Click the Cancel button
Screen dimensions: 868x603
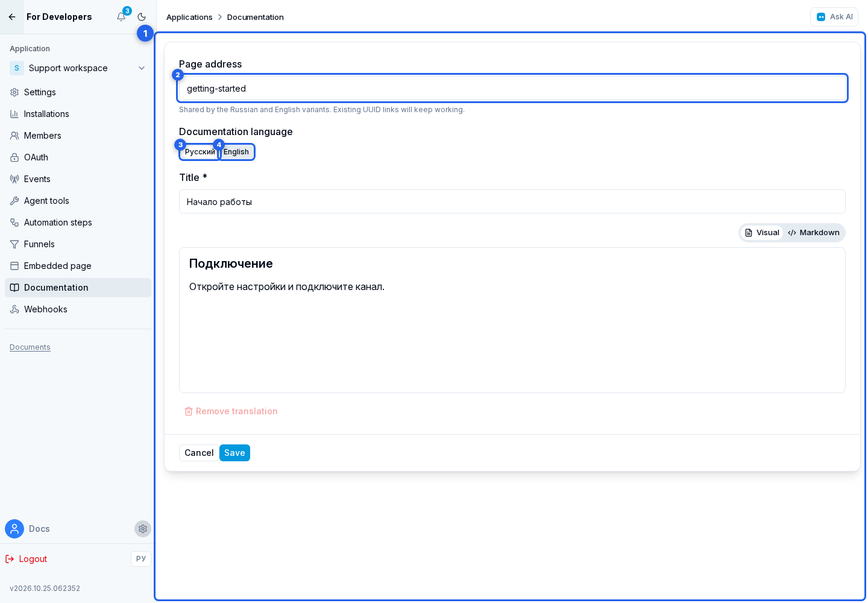pos(199,453)
